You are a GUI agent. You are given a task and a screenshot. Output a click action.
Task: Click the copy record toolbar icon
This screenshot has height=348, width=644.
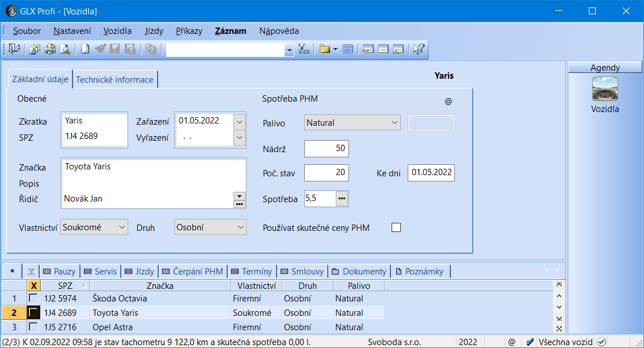[151, 49]
